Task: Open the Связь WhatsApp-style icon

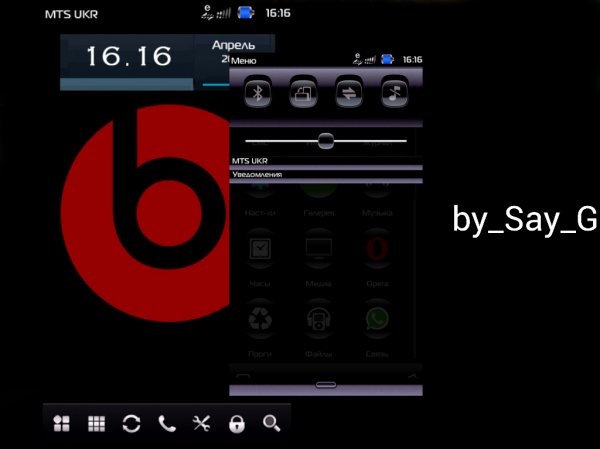Action: (x=377, y=319)
